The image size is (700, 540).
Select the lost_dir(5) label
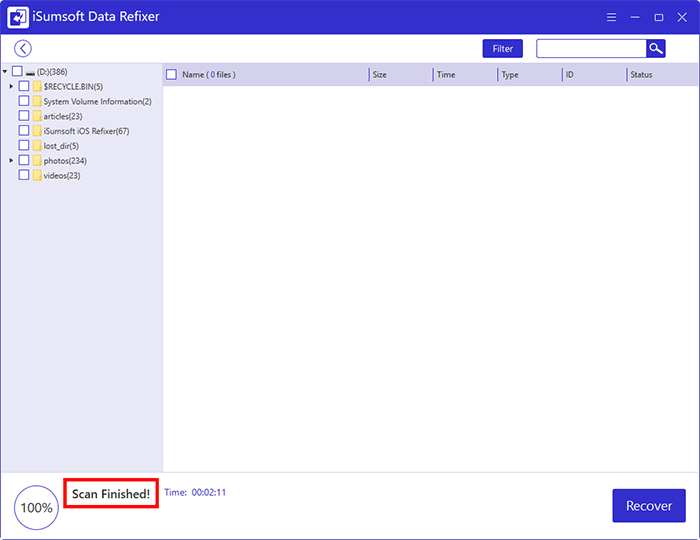pos(61,145)
